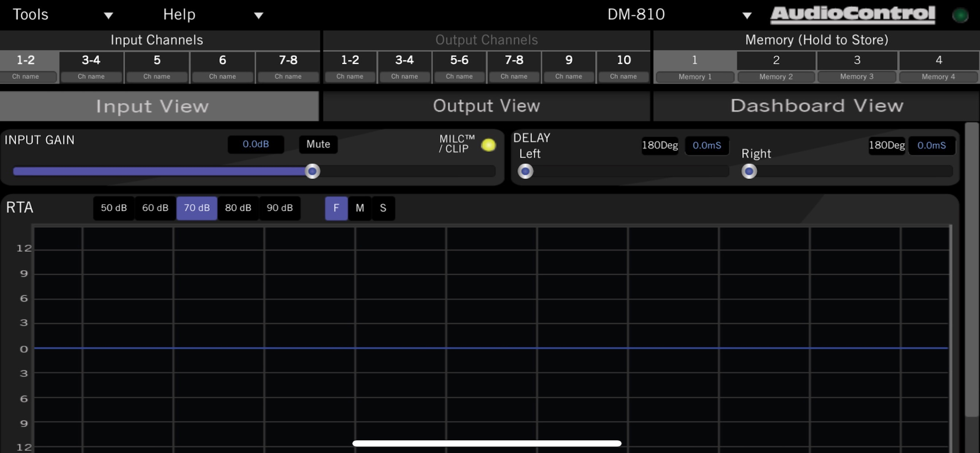This screenshot has width=980, height=453.
Task: Set RTA range to 50 dB
Action: coord(113,208)
